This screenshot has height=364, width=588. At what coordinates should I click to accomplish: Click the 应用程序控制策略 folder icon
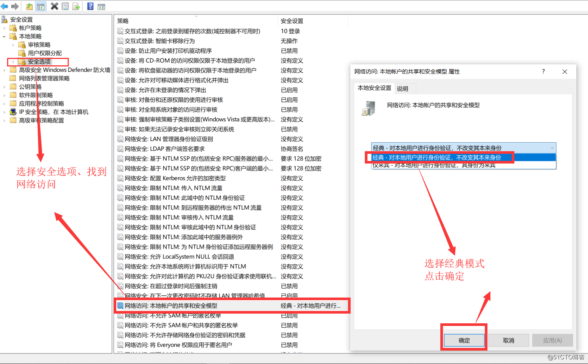pos(13,103)
